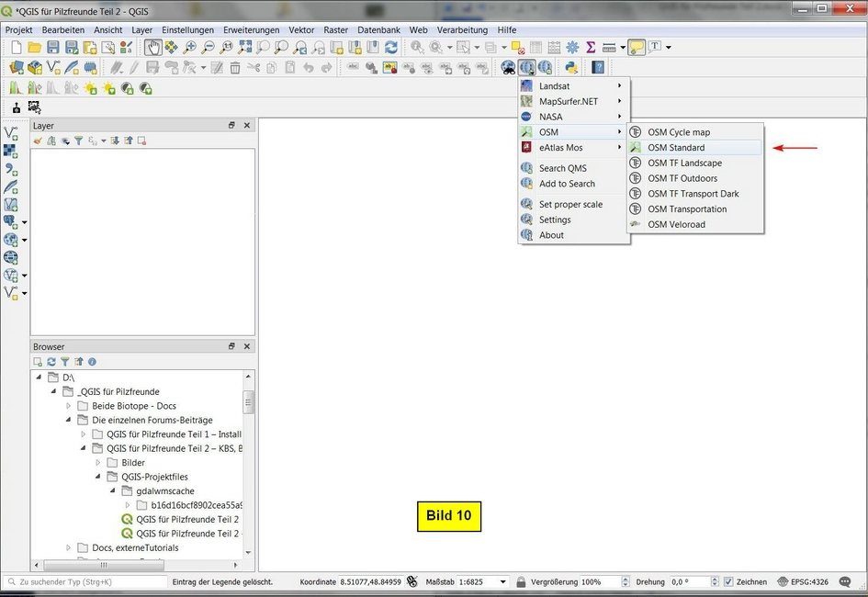Toggle the scale lock icon
Image resolution: width=868 pixels, height=597 pixels.
[521, 581]
